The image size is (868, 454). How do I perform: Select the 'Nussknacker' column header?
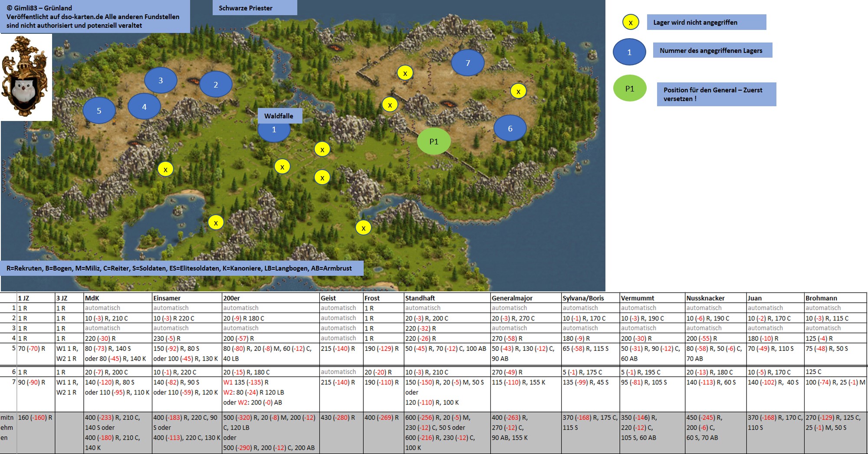pos(716,298)
